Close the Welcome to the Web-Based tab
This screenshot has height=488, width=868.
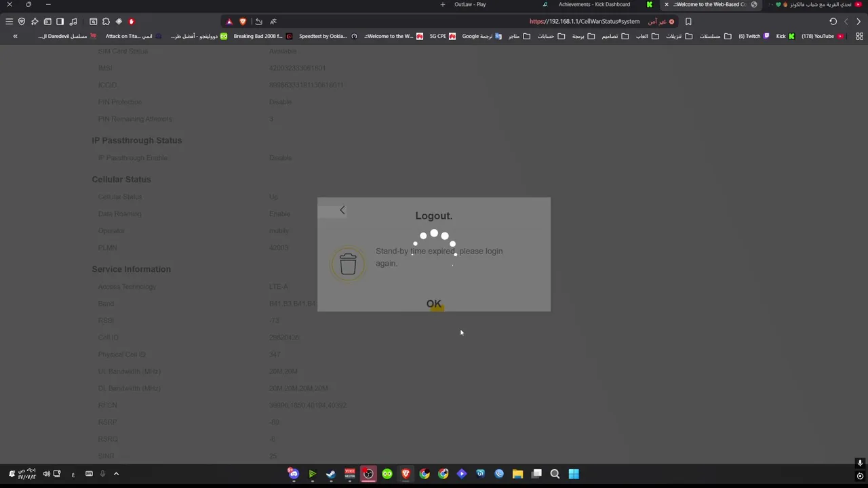point(667,5)
